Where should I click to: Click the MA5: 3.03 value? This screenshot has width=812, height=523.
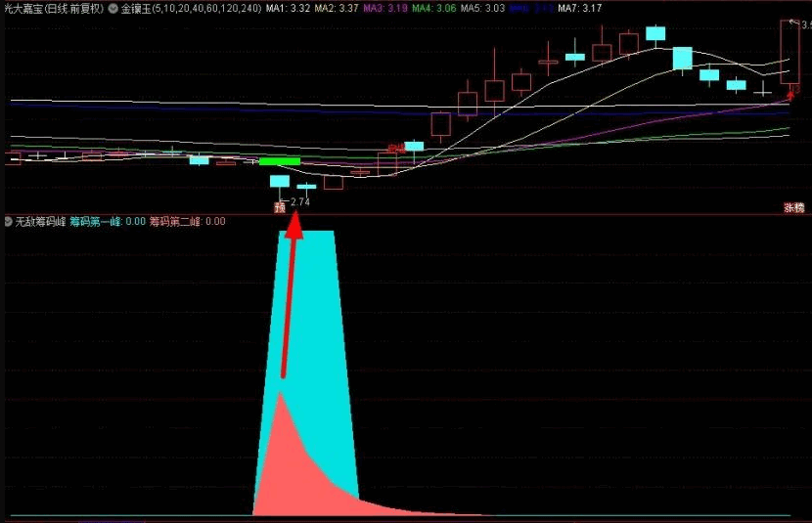coord(482,8)
